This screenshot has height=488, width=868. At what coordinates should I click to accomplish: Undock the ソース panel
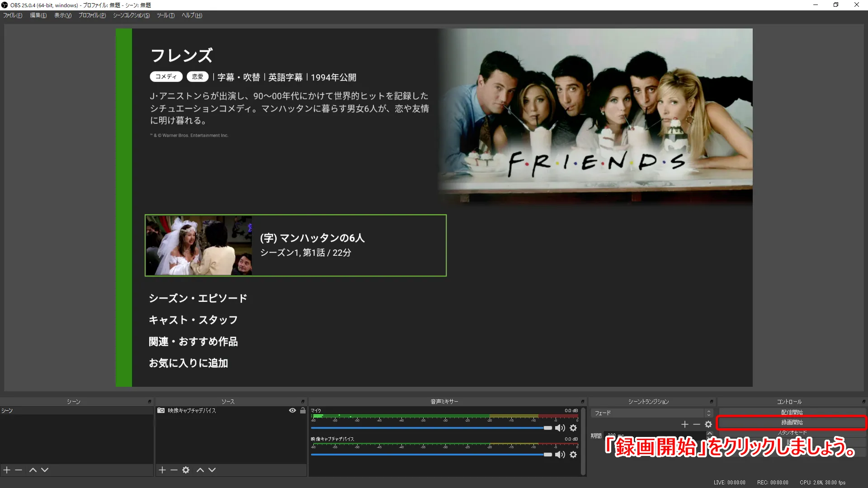(303, 401)
